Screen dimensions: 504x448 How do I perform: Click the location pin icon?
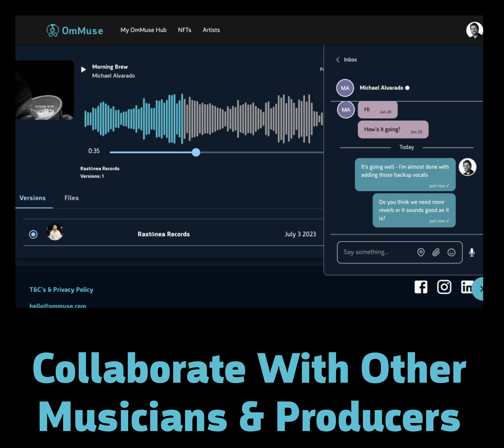[x=421, y=252]
